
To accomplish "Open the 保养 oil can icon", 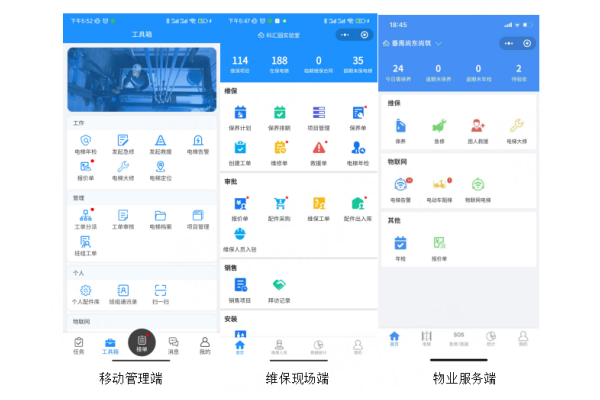I will coord(401,126).
